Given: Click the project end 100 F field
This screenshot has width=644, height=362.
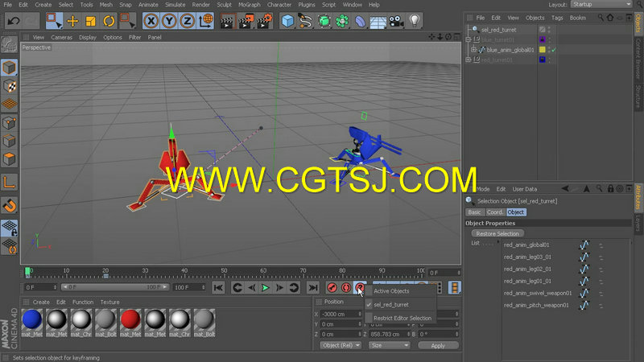Looking at the screenshot, I should [189, 287].
